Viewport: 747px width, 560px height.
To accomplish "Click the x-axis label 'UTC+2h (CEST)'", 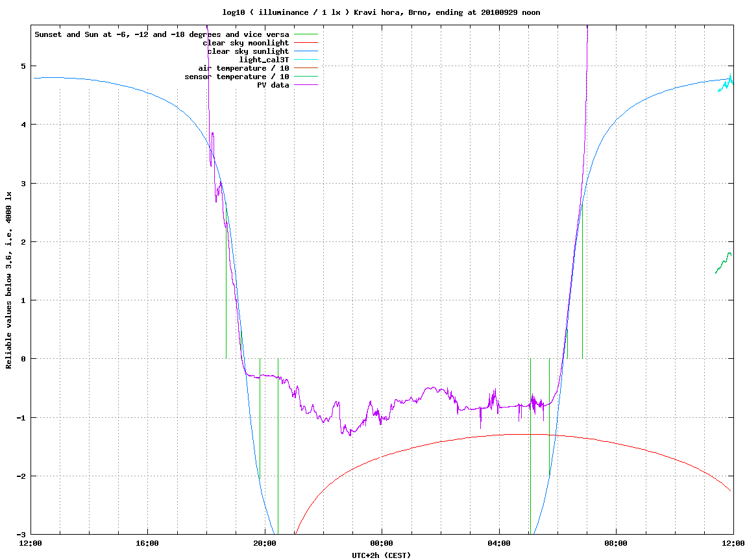I will click(381, 555).
